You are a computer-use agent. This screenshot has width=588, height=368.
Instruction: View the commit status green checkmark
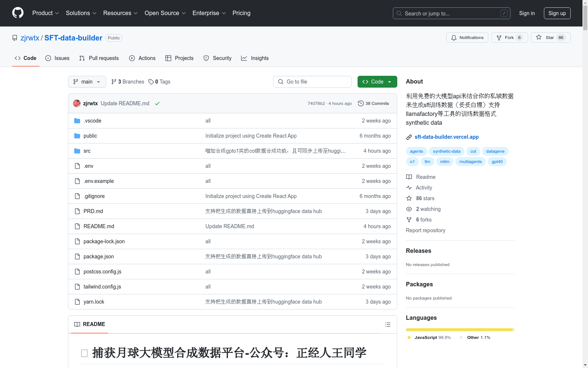(x=157, y=103)
